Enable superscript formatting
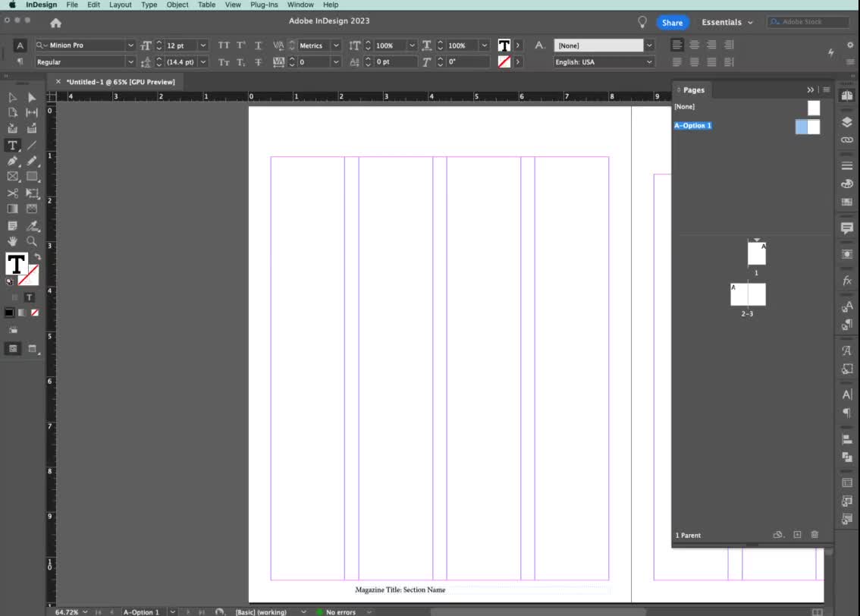The height and width of the screenshot is (616, 860). [x=240, y=45]
